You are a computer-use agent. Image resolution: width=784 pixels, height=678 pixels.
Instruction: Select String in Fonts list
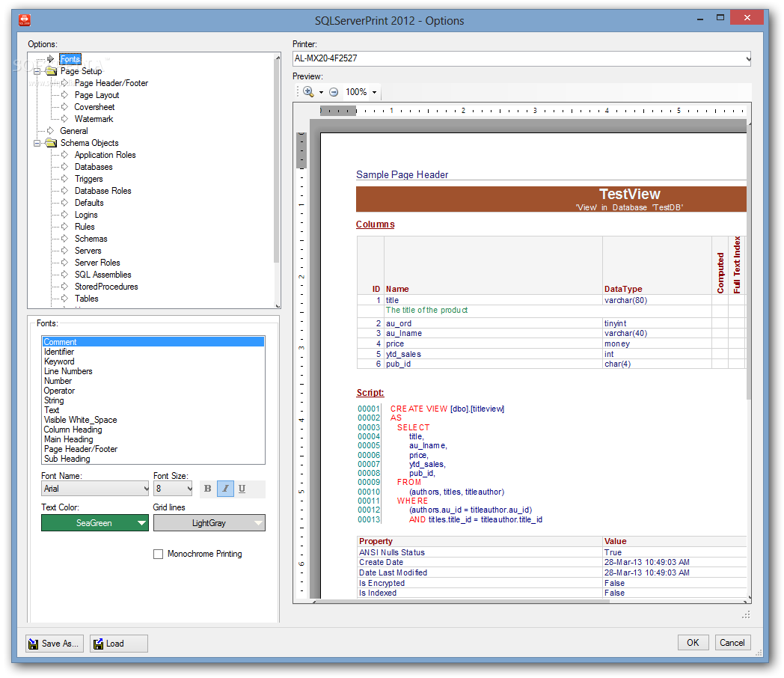click(x=153, y=400)
